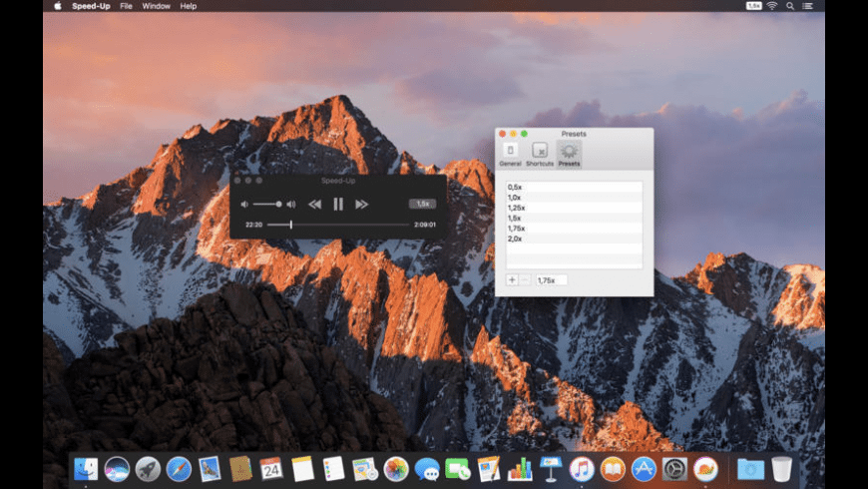Open App Store from the dock
The height and width of the screenshot is (489, 868).
644,469
